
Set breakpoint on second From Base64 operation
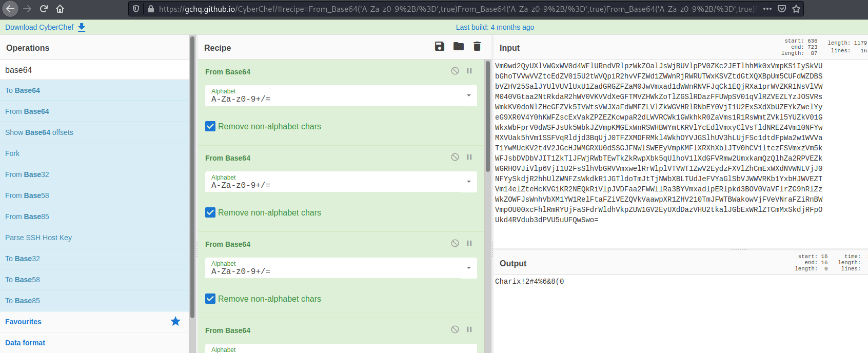click(469, 157)
